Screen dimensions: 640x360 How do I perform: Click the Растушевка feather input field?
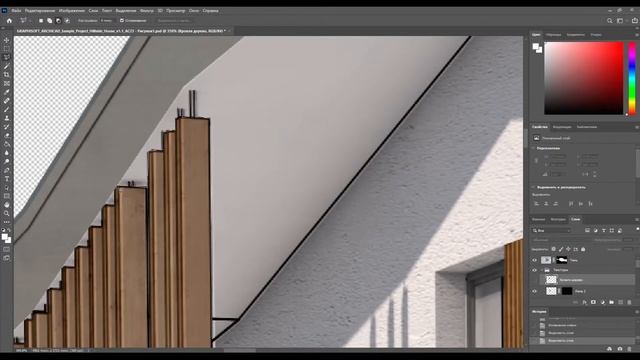pos(106,20)
